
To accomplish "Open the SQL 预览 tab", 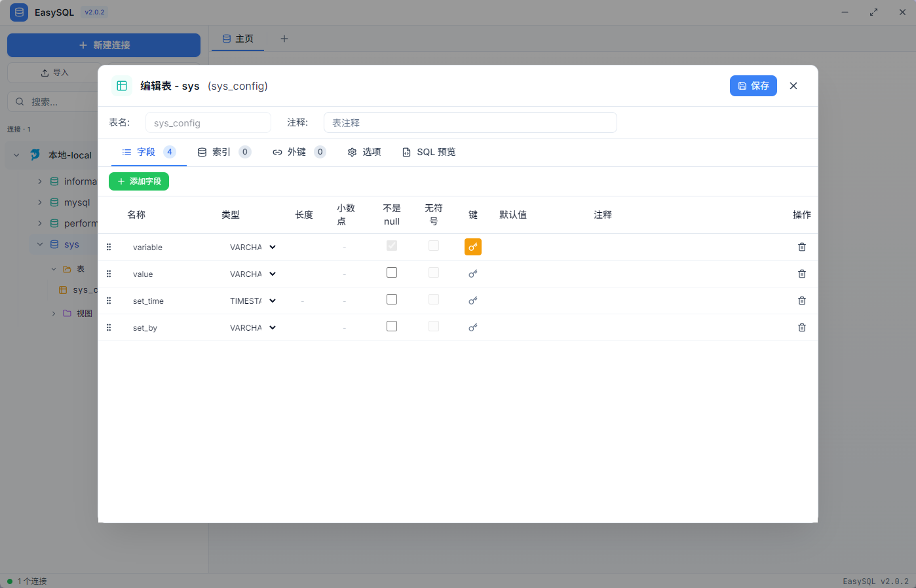I will pyautogui.click(x=429, y=151).
